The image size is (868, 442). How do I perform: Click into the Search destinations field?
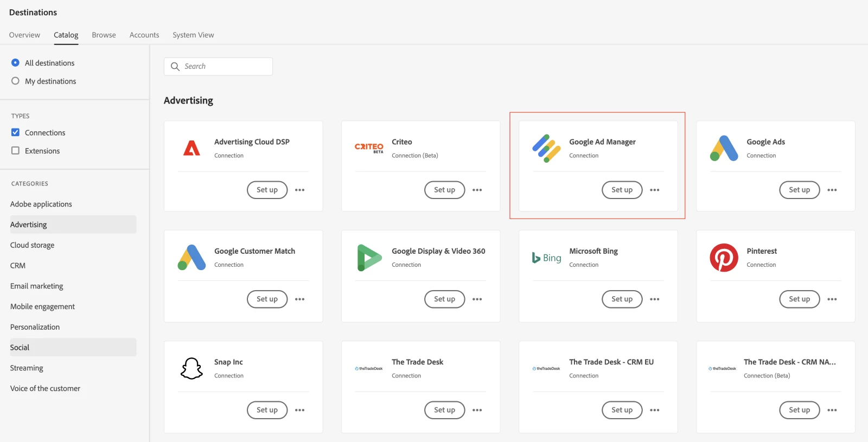click(x=218, y=66)
